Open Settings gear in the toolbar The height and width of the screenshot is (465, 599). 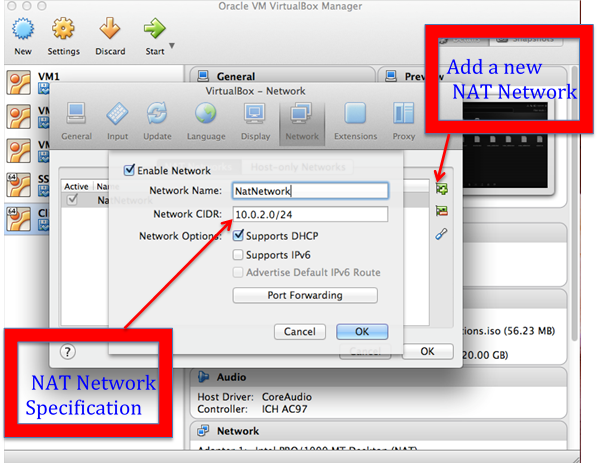[63, 29]
